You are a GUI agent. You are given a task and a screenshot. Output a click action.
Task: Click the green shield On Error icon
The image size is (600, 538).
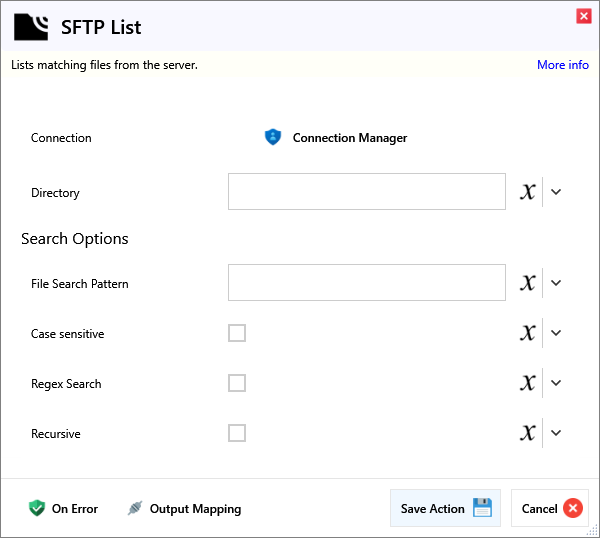(38, 508)
